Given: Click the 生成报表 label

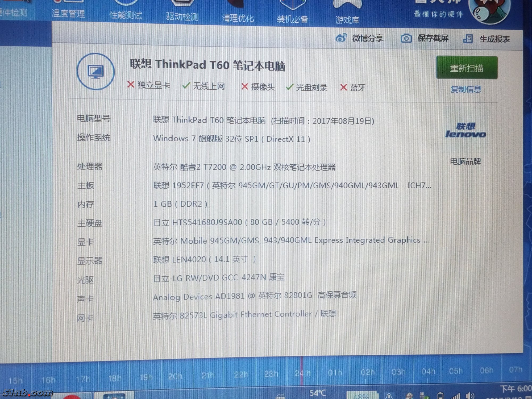Looking at the screenshot, I should pos(495,39).
